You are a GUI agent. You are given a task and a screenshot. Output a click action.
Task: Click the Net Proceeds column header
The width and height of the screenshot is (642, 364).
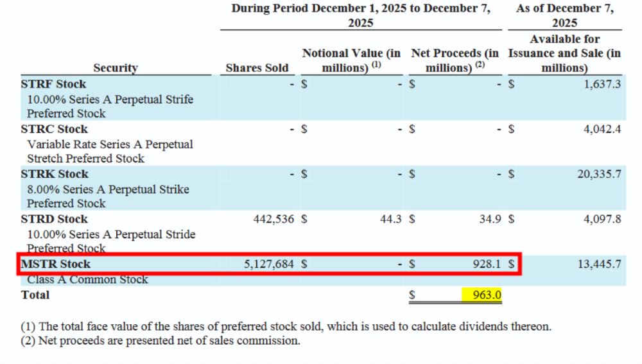pos(455,60)
